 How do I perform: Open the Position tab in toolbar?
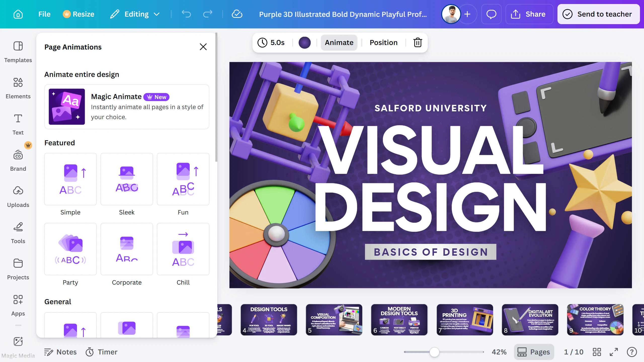click(x=383, y=42)
